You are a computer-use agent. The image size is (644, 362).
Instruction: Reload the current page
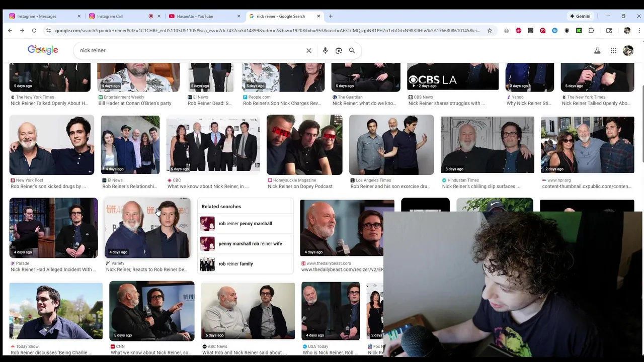34,31
